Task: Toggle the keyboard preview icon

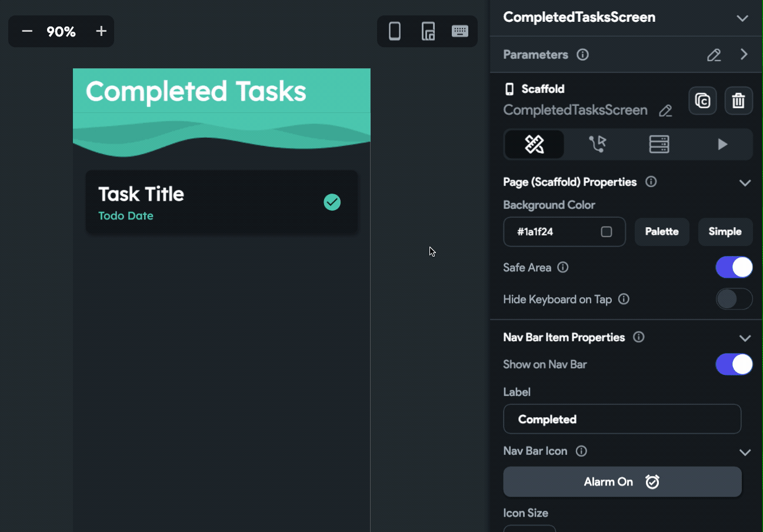Action: pos(460,31)
